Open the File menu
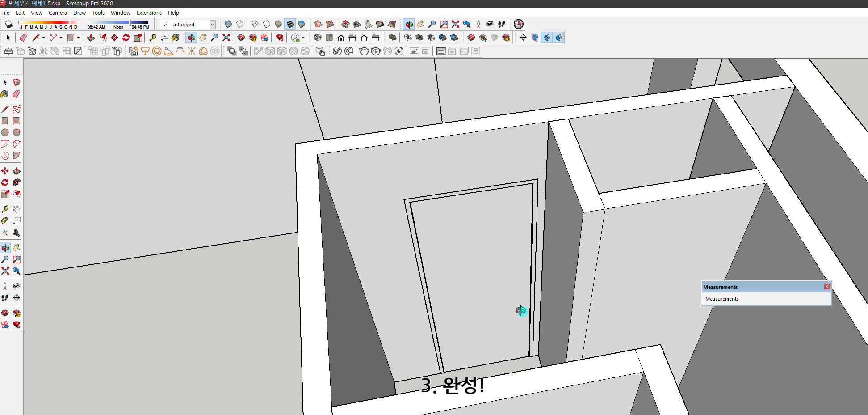 [x=5, y=13]
